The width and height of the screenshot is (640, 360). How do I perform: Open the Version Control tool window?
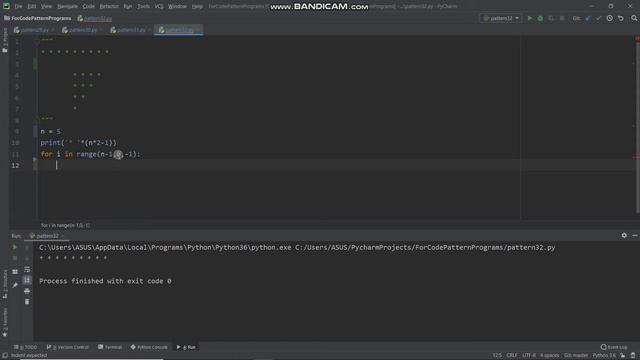[x=68, y=347]
